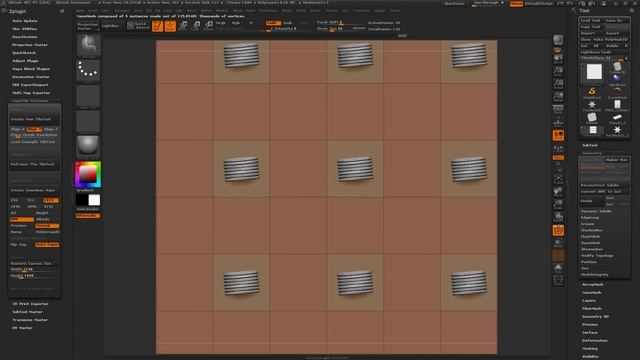
Task: Click Load Tool in the Tool panel
Action: (x=591, y=20)
